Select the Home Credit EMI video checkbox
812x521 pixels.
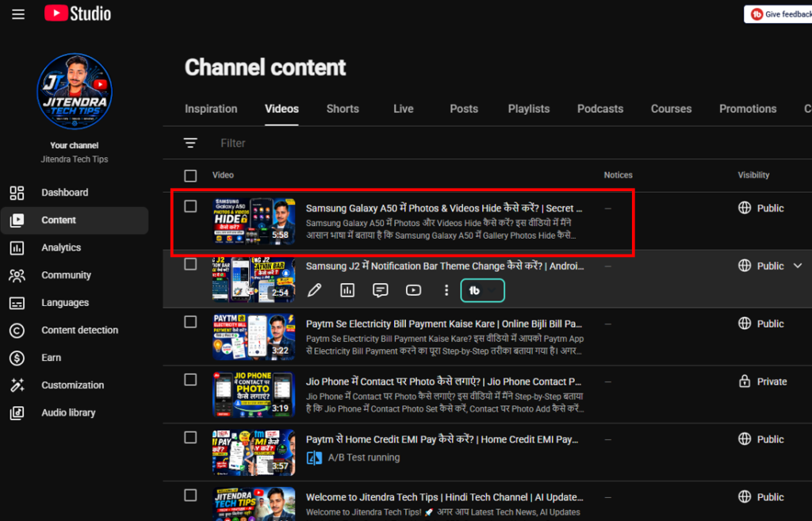click(190, 438)
